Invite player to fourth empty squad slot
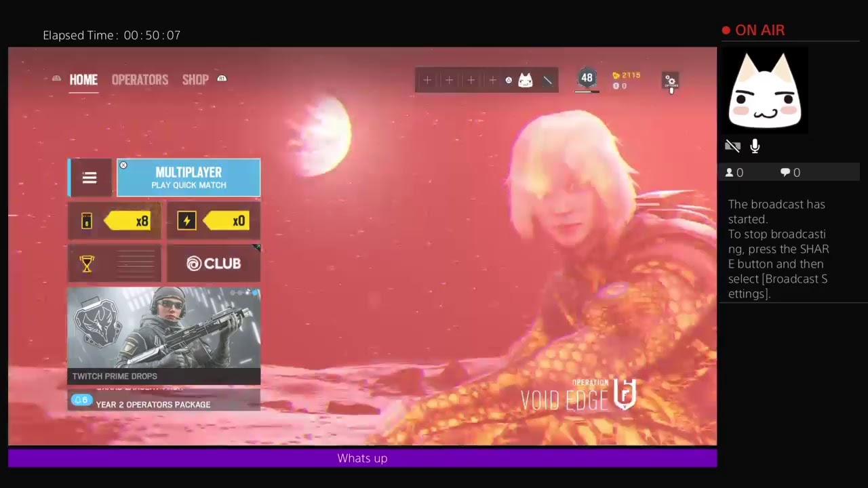Image resolution: width=868 pixels, height=488 pixels. pyautogui.click(x=493, y=80)
